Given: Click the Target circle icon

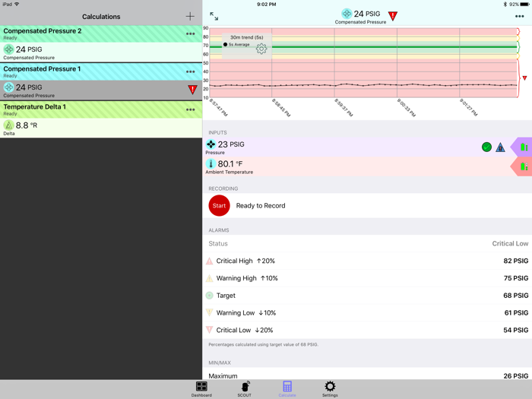Looking at the screenshot, I should tap(209, 296).
